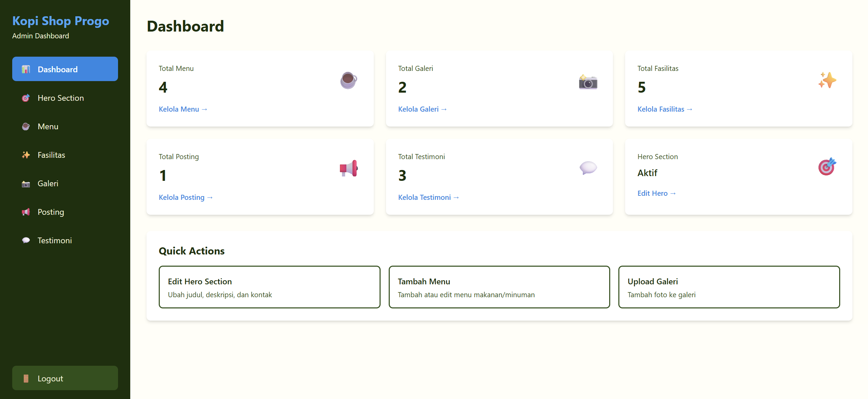Click the Tambah Menu quick action

[499, 287]
